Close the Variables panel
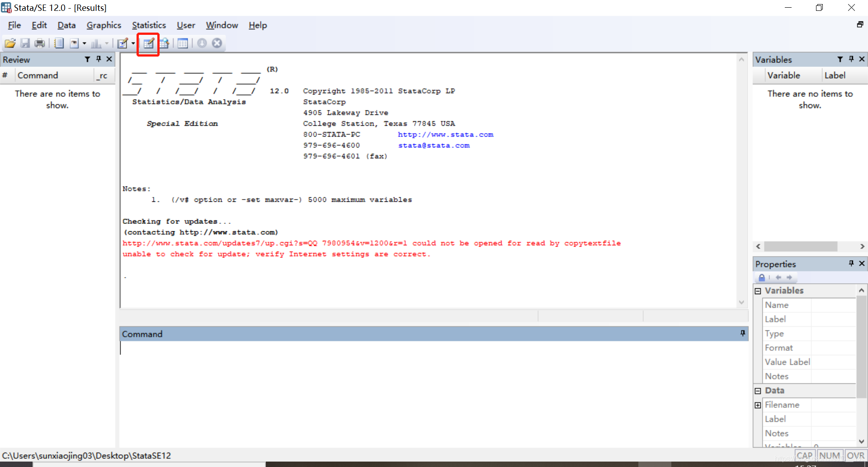The image size is (868, 467). click(862, 59)
